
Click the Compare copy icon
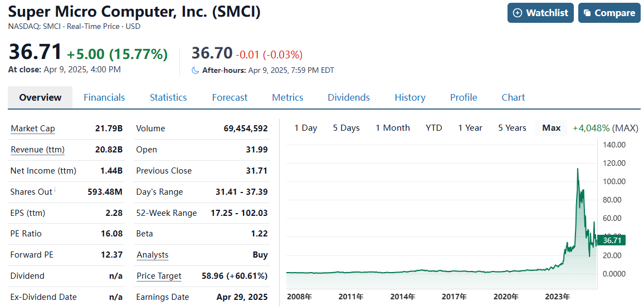pyautogui.click(x=587, y=13)
